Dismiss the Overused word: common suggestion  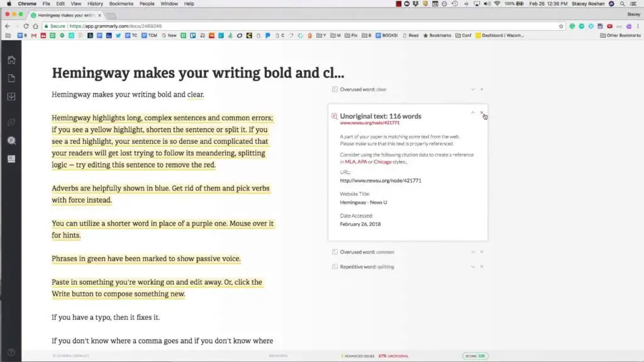point(482,252)
